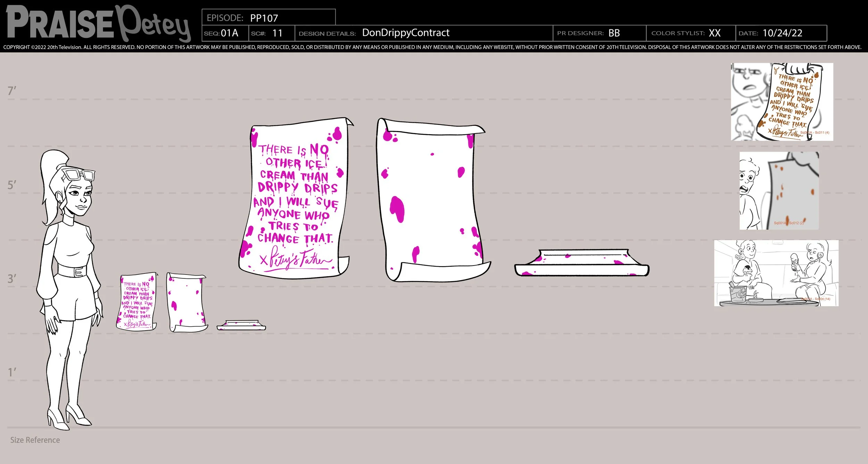Viewport: 868px width, 464px height.
Task: Open the top storyboard thumbnail with brown contract
Action: pos(782,102)
